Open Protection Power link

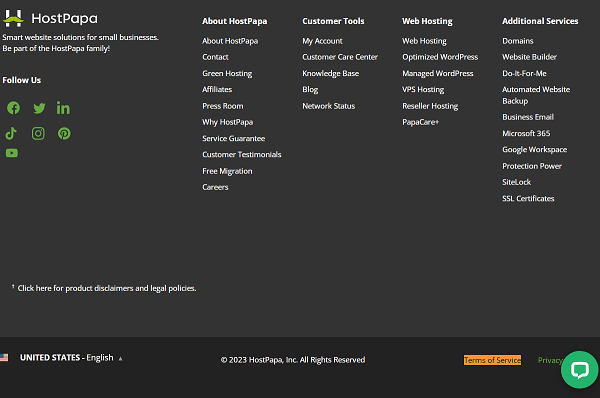point(532,166)
